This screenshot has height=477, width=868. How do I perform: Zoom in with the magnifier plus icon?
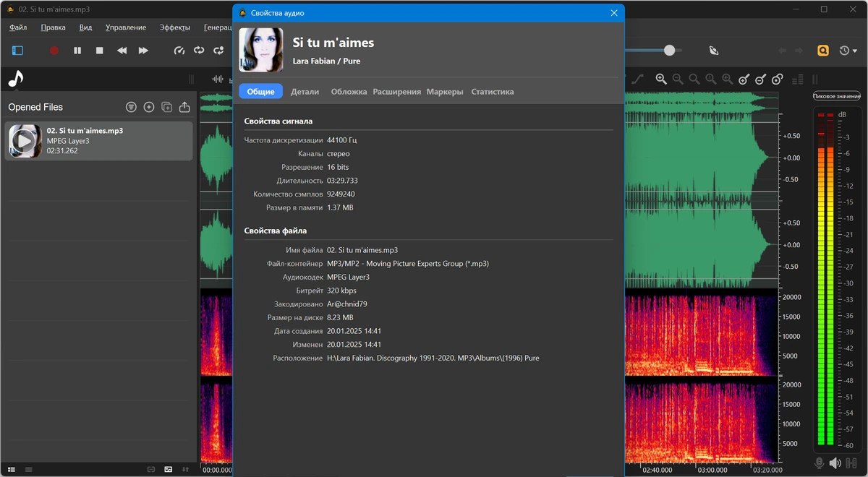click(660, 79)
